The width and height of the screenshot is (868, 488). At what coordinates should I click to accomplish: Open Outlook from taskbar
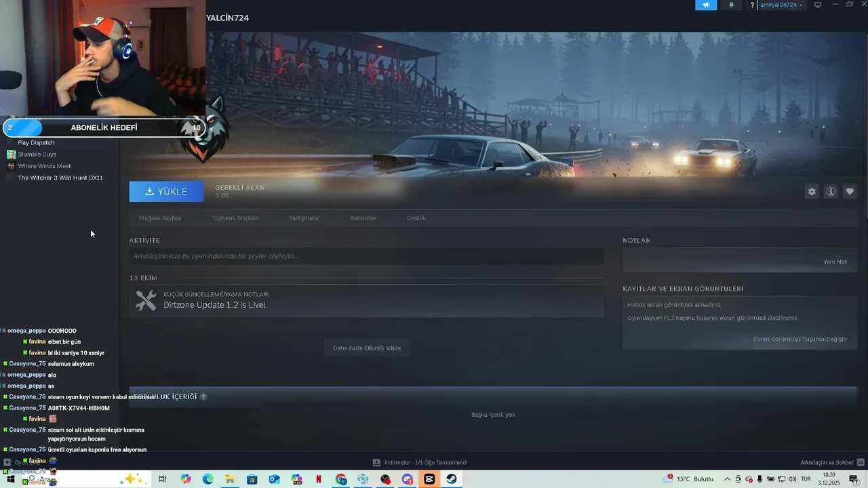274,479
